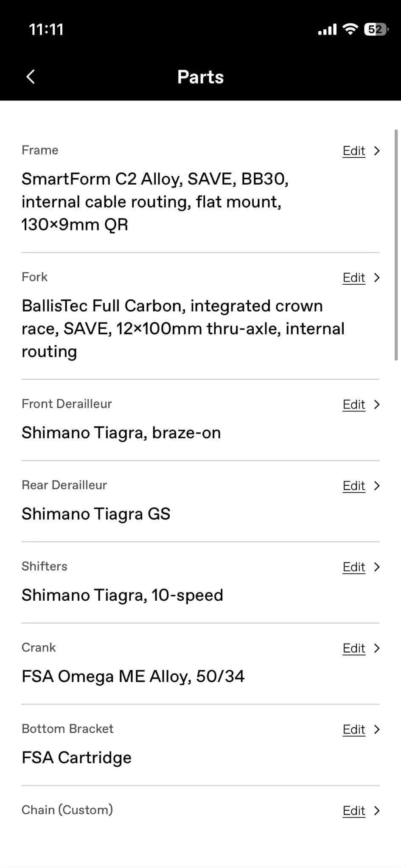The width and height of the screenshot is (401, 868).
Task: Tap the Wi-Fi status icon
Action: coord(350,29)
